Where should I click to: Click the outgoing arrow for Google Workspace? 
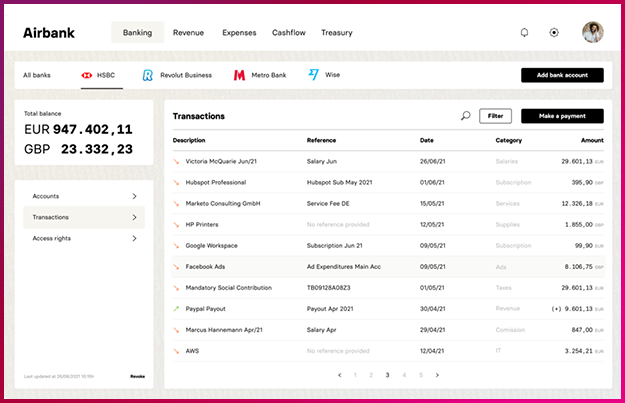pos(176,246)
